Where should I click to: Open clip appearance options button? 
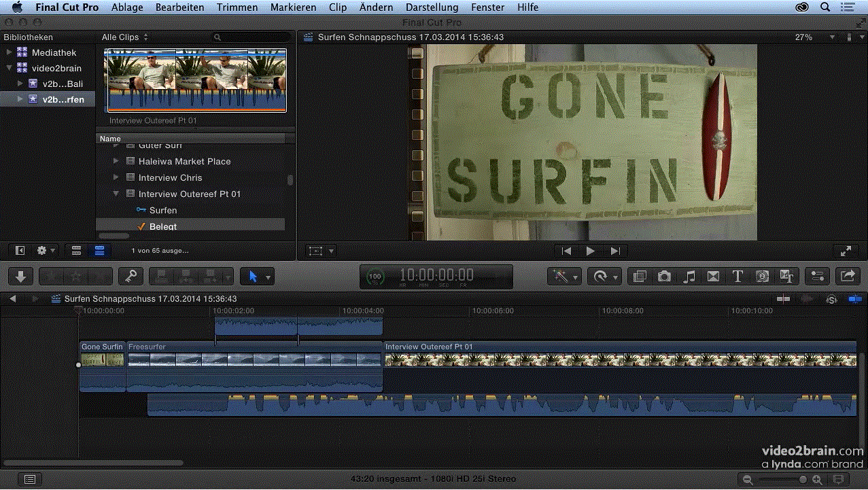838,479
